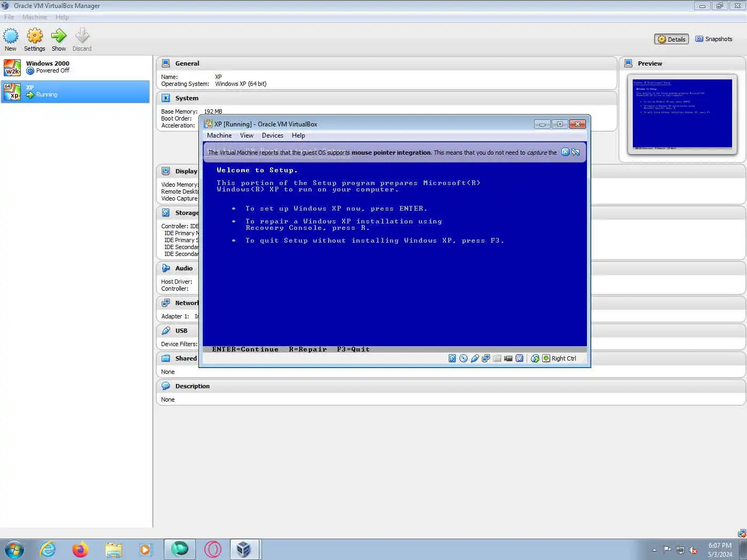Open Windows Explorer folder from taskbar

pos(113,549)
